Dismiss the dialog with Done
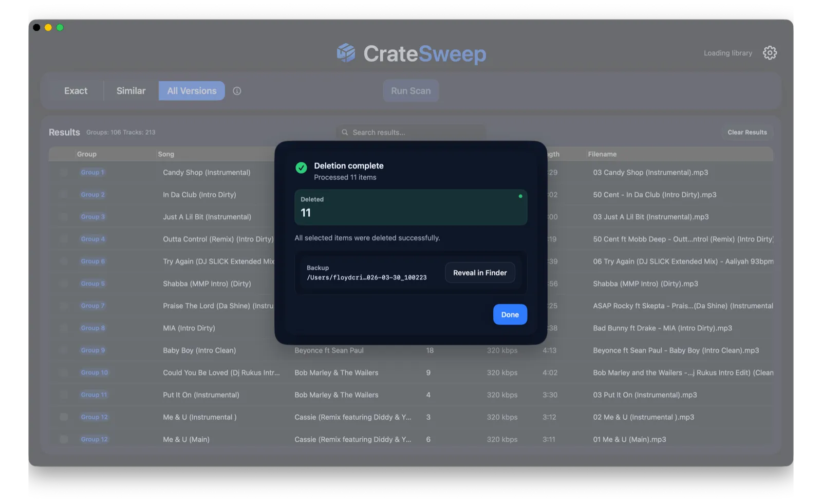The height and width of the screenshot is (504, 822). 510,314
